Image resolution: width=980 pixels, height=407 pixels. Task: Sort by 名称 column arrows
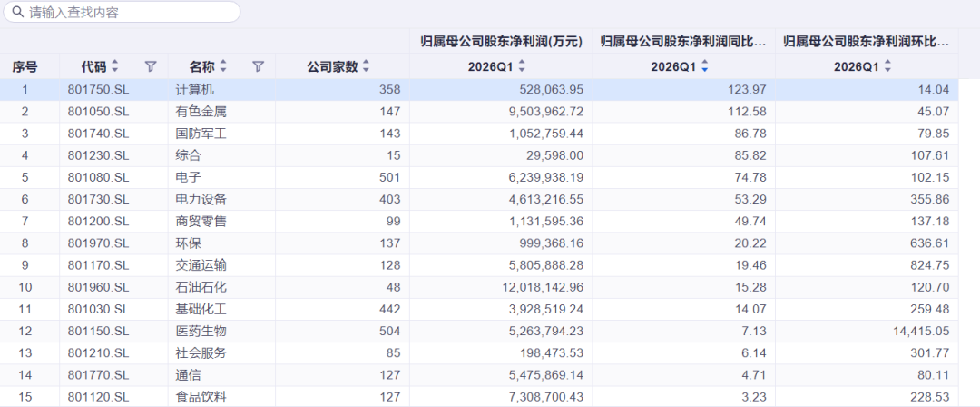pos(223,66)
